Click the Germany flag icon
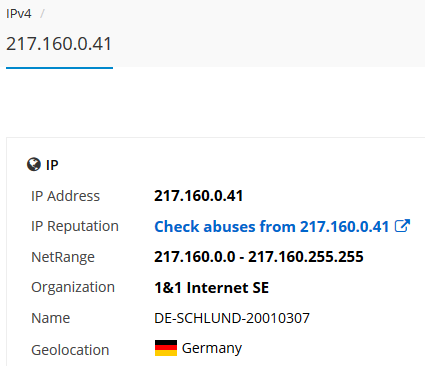 click(x=166, y=348)
